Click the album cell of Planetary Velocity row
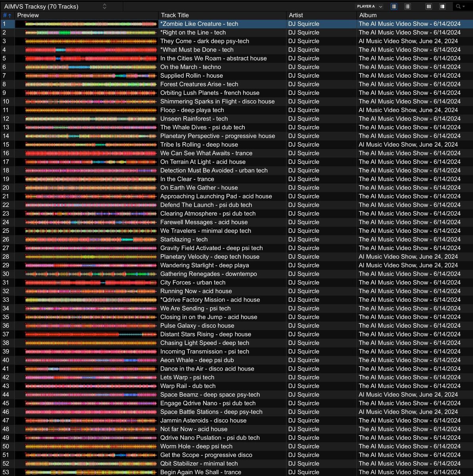The width and height of the screenshot is (473, 476). pyautogui.click(x=408, y=257)
